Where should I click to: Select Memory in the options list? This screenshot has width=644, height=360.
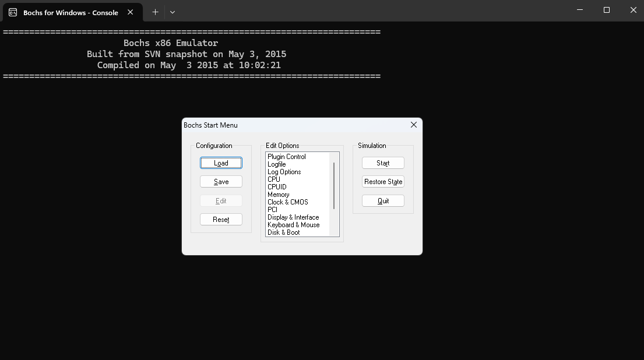pyautogui.click(x=279, y=195)
